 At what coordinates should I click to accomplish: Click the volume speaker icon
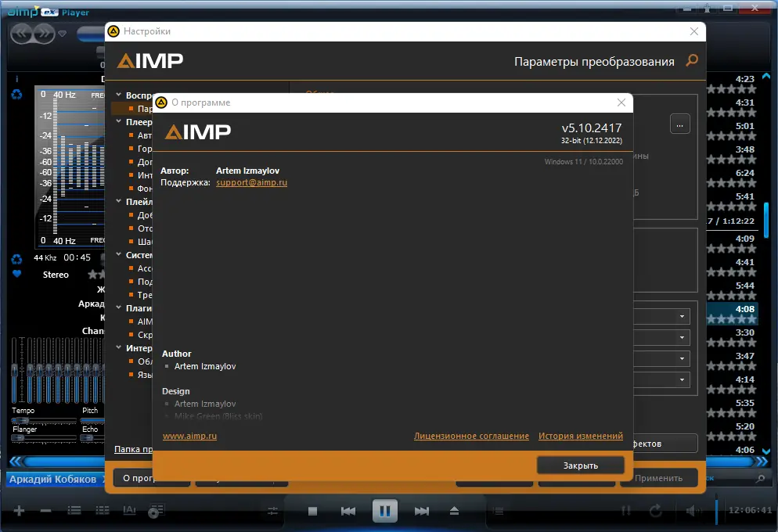pos(692,510)
